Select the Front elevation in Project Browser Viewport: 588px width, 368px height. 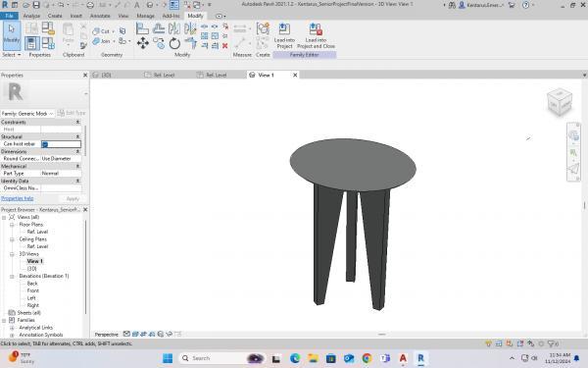click(x=32, y=290)
